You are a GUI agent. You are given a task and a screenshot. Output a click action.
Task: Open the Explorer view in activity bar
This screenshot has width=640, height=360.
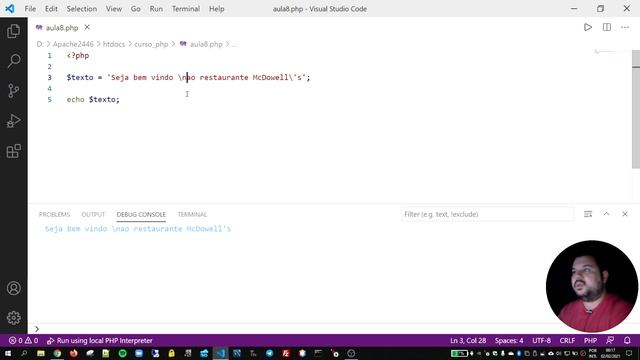pyautogui.click(x=13, y=31)
